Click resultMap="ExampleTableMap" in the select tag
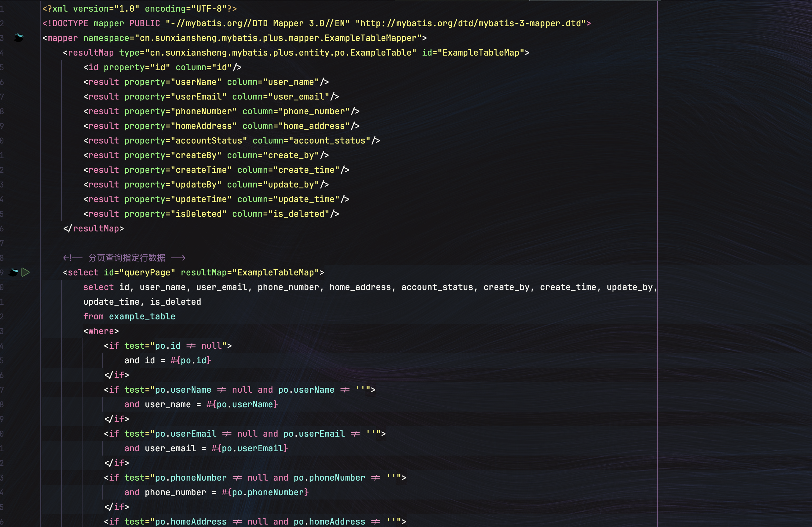This screenshot has height=527, width=812. 250,272
